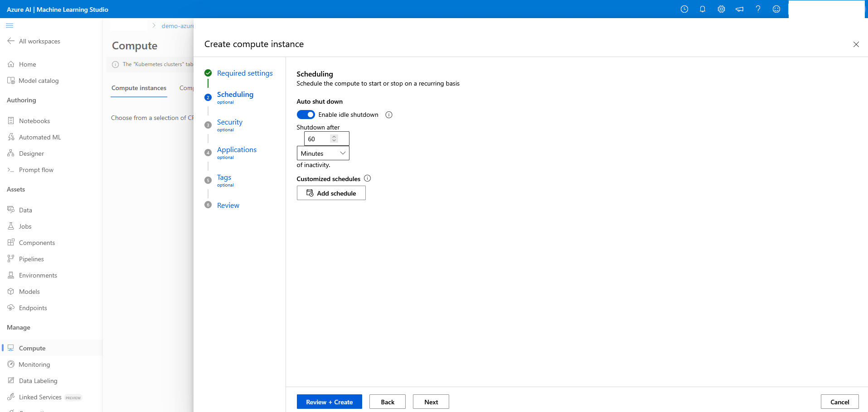
Task: Select Automated ML in the sidebar
Action: pos(39,137)
